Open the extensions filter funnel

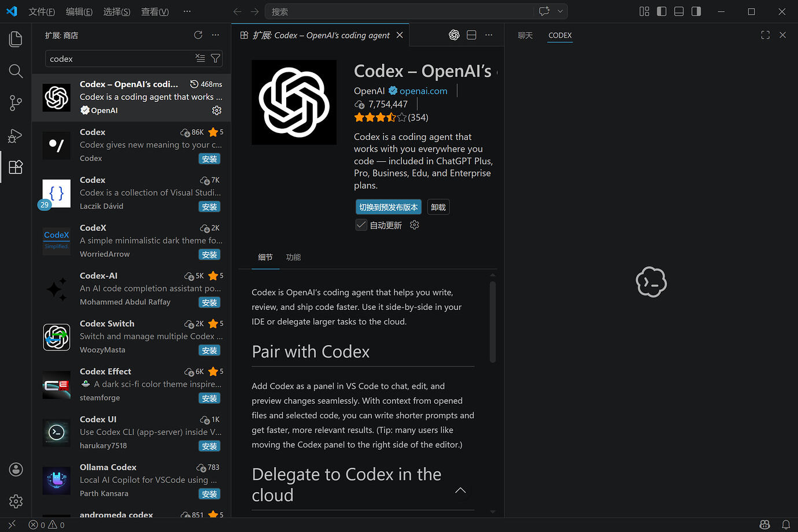point(215,58)
